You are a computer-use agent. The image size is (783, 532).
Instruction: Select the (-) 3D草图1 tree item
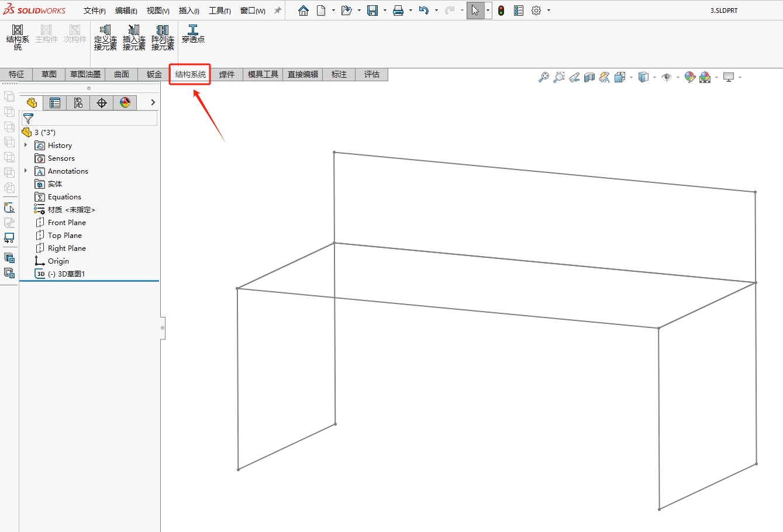point(60,274)
